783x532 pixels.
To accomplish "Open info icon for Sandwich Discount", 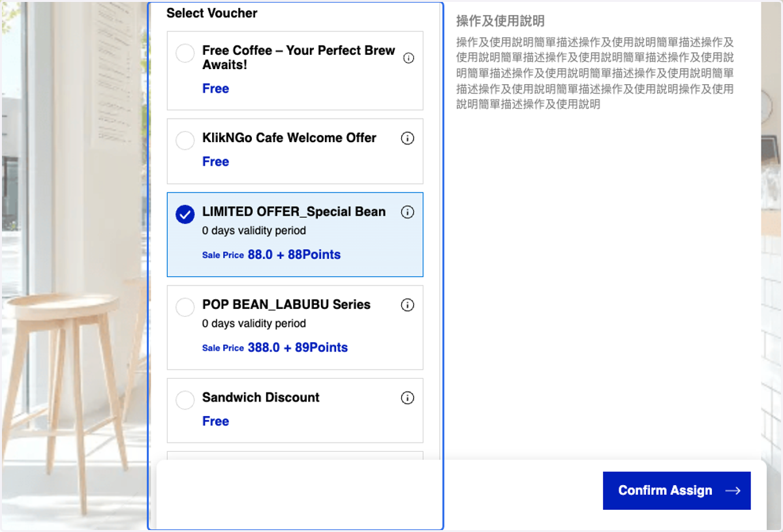I will click(408, 398).
